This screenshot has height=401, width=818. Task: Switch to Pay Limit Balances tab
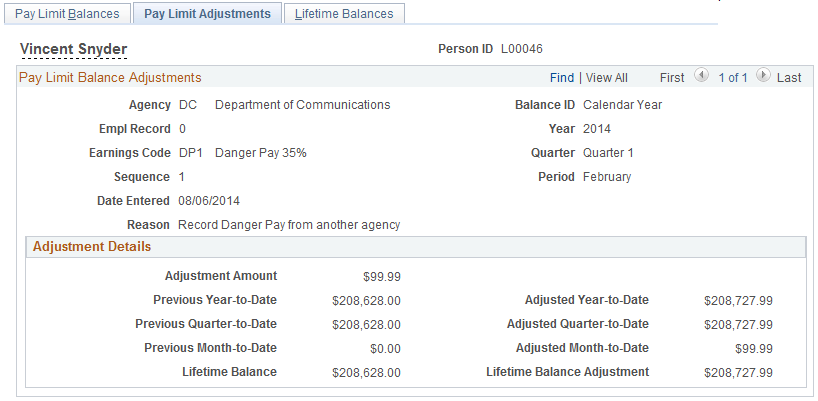pos(67,14)
